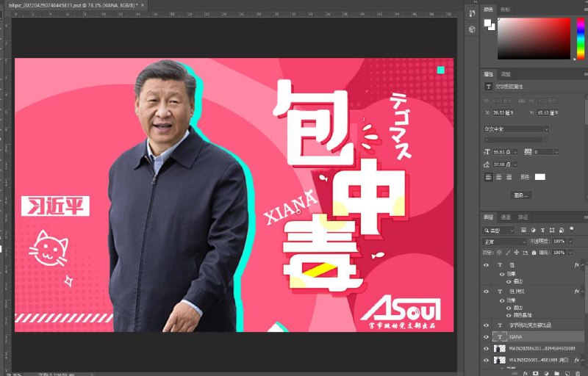The height and width of the screenshot is (376, 588).
Task: Click the foreground color swatch
Action: pos(487,23)
